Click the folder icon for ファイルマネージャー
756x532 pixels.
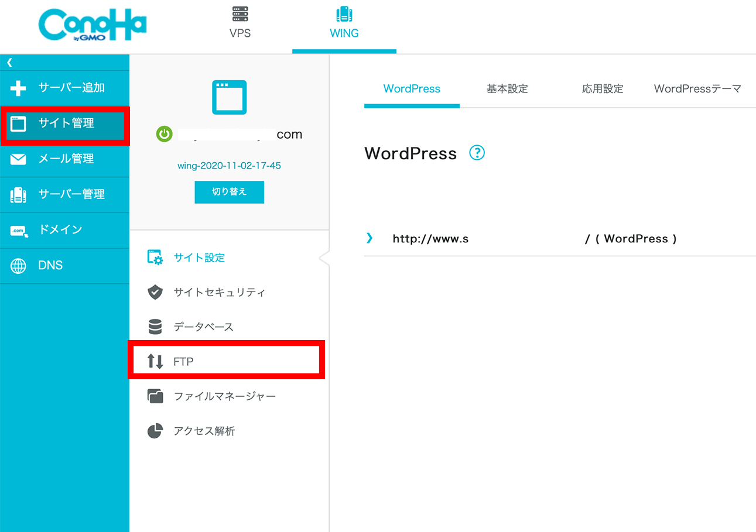coord(155,396)
